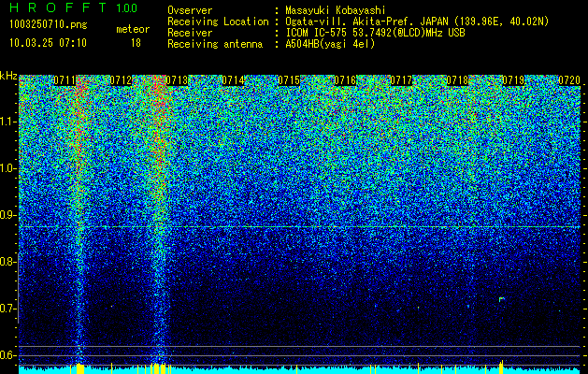Click the timestamp 10.03.25 07:10
588x374 pixels.
[48, 43]
